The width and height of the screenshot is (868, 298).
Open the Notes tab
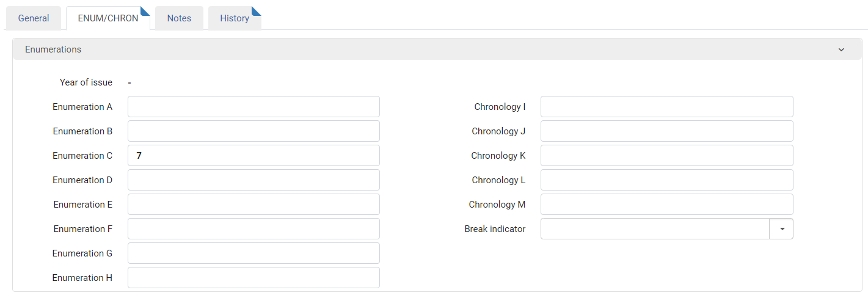[179, 18]
